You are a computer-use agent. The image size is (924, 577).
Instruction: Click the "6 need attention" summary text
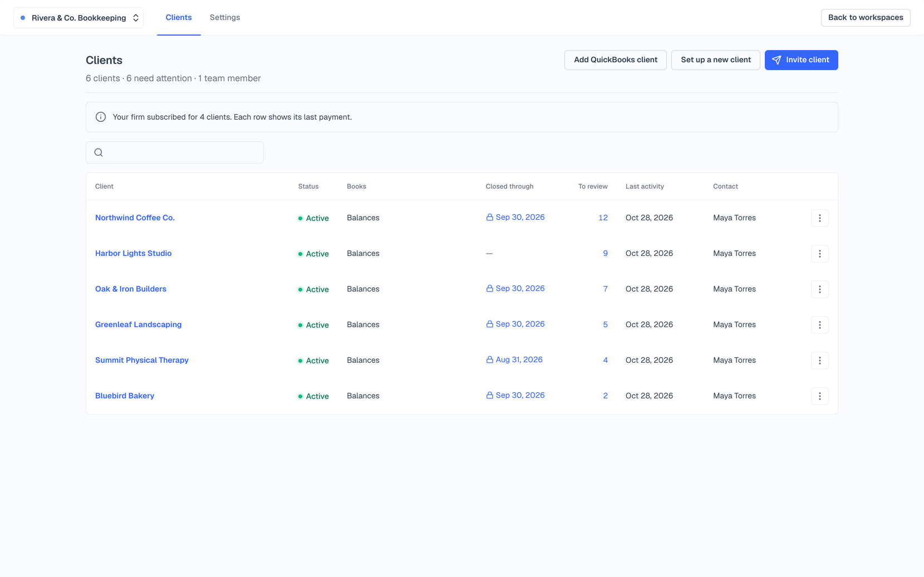tap(159, 78)
